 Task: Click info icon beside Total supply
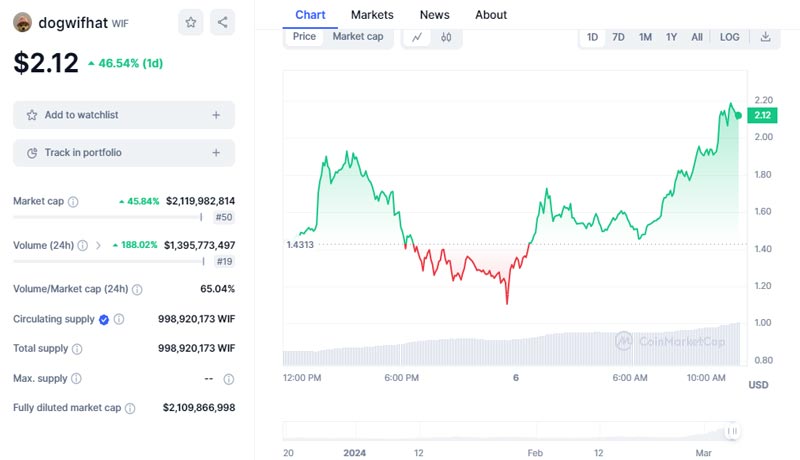(x=77, y=349)
